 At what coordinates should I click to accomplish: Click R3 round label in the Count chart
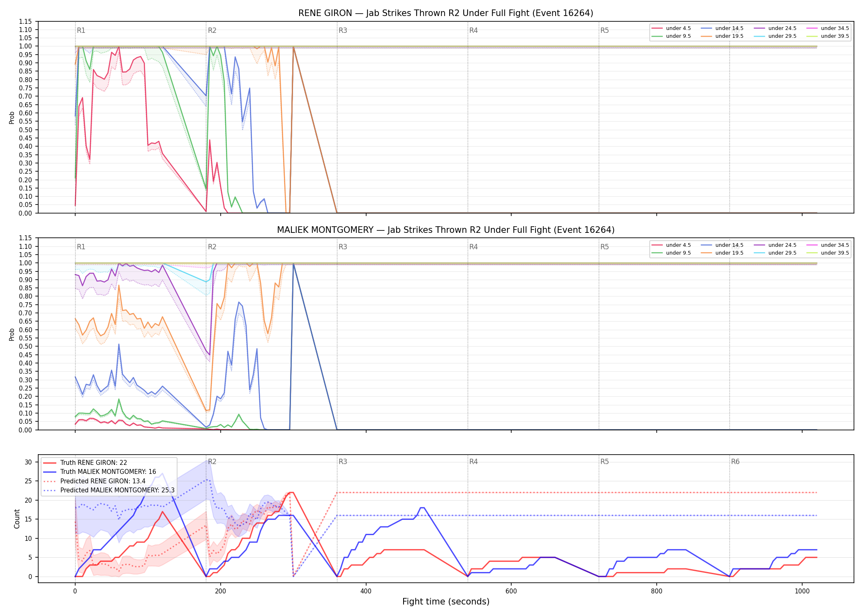343,462
